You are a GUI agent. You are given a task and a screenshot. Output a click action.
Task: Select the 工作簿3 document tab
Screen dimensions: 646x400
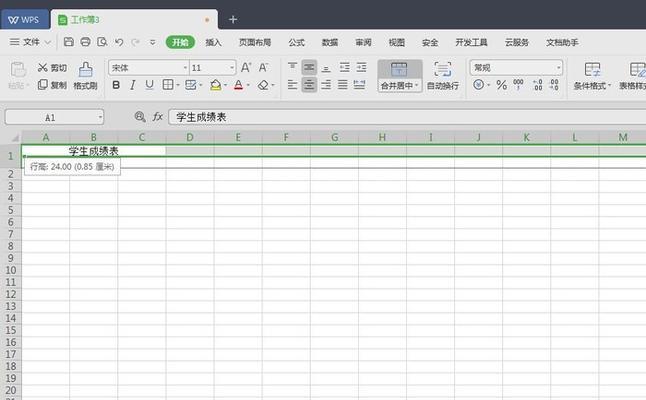tap(134, 19)
